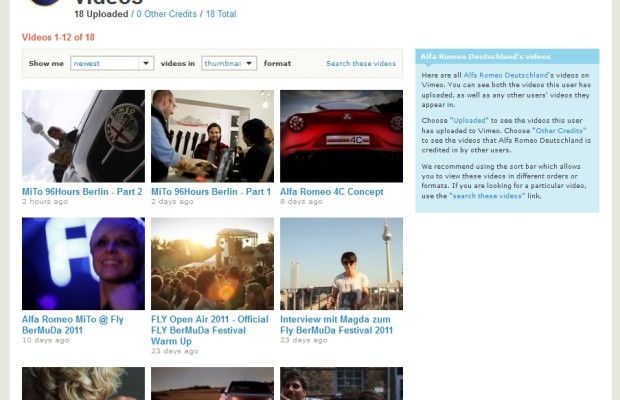The width and height of the screenshot is (620, 400).
Task: Click "Alfa Romeo Deutschland's videos" panel header
Action: (x=507, y=57)
